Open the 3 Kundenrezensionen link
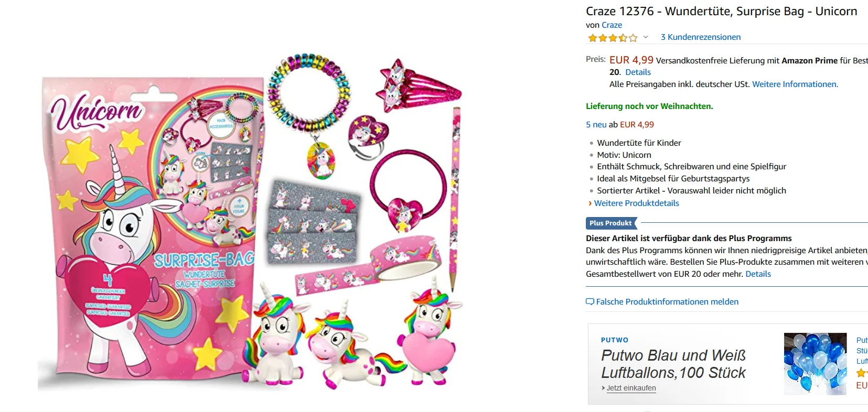This screenshot has width=868, height=412. (701, 37)
